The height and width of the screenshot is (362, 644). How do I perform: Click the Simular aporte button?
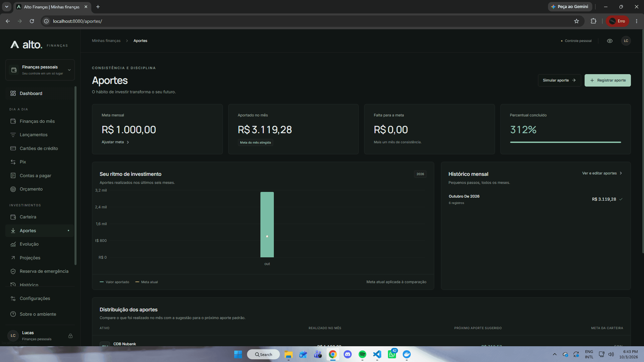(559, 81)
